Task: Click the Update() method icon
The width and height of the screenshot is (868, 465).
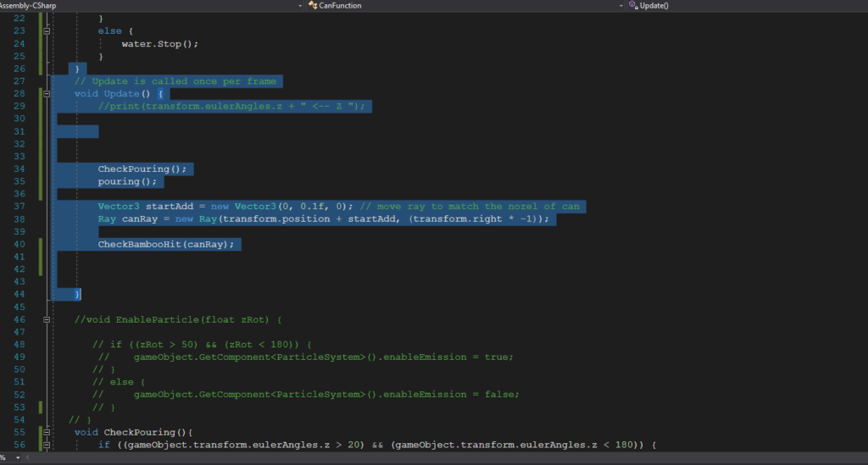Action: [633, 6]
